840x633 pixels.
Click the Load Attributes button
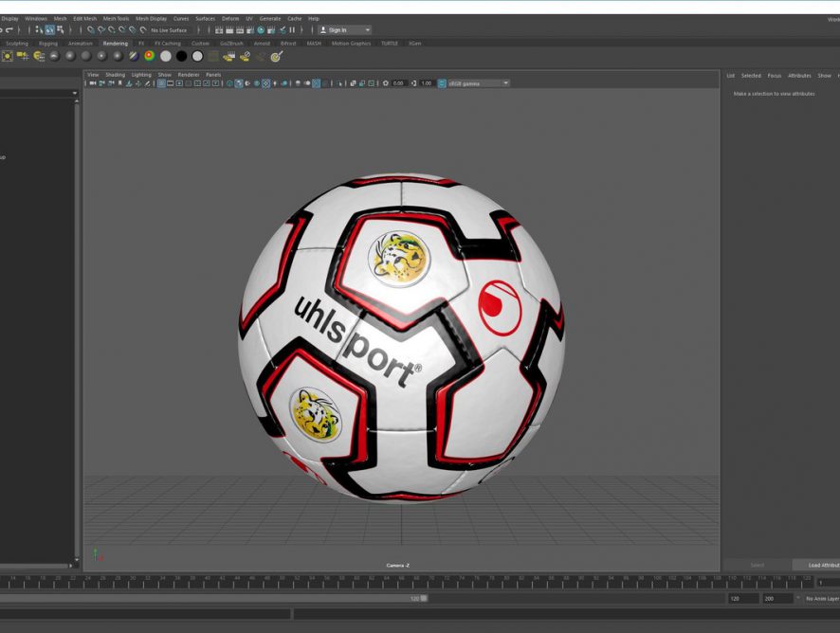click(821, 565)
